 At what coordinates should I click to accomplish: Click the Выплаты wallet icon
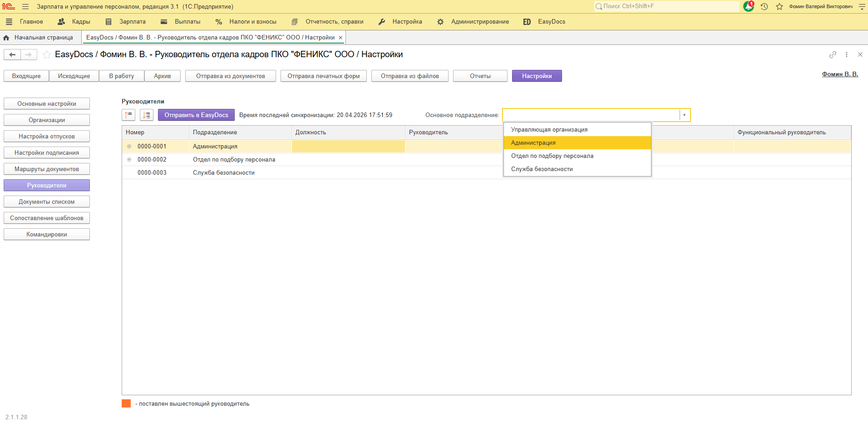click(x=164, y=22)
